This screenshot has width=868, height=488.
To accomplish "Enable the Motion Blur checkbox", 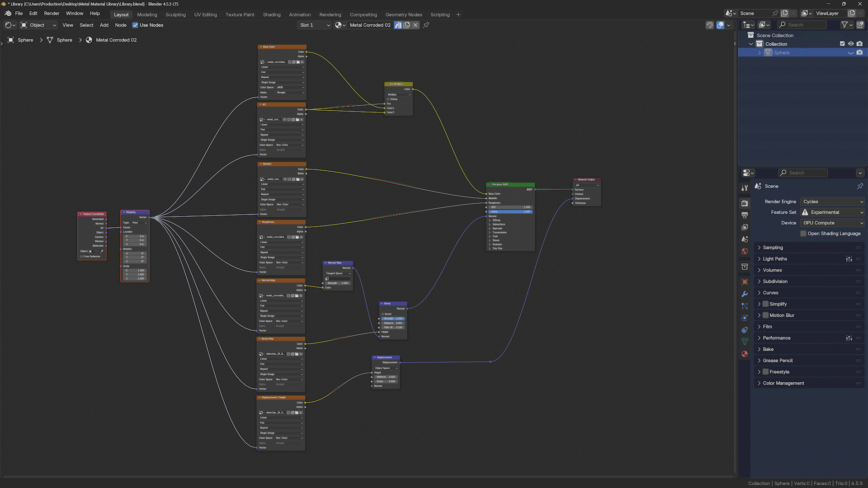I will 765,315.
